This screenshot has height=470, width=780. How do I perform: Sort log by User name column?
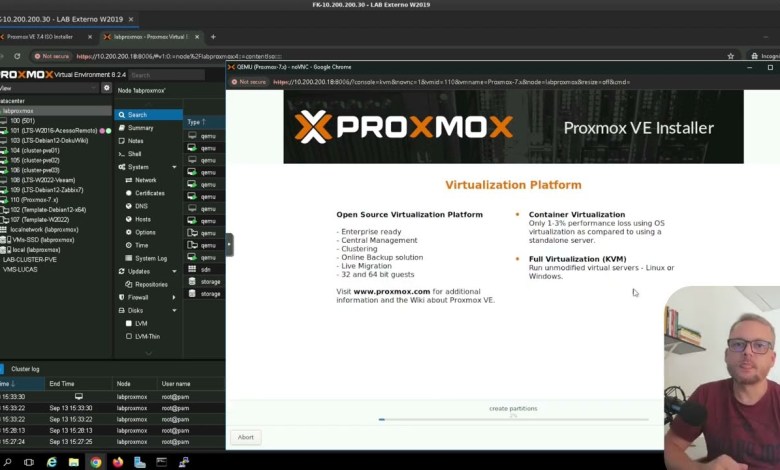192,384
